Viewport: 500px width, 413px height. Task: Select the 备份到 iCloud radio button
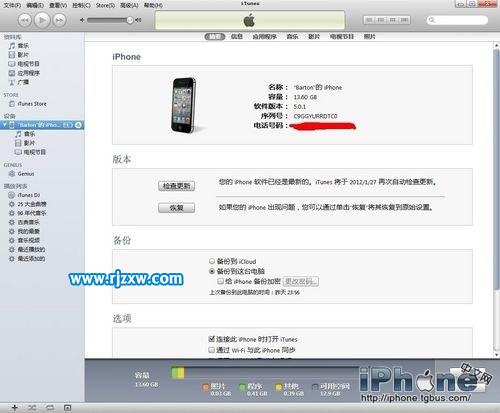(x=212, y=261)
